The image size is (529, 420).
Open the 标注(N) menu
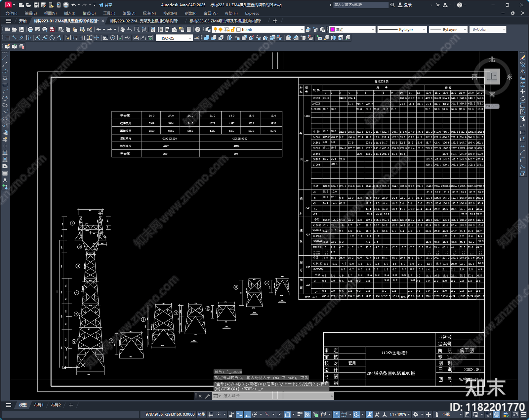tap(149, 13)
